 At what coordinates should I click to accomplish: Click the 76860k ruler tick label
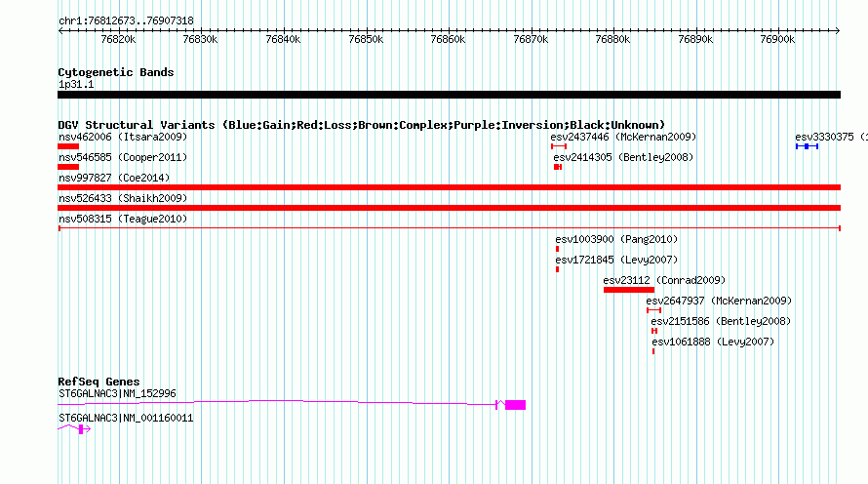[448, 39]
